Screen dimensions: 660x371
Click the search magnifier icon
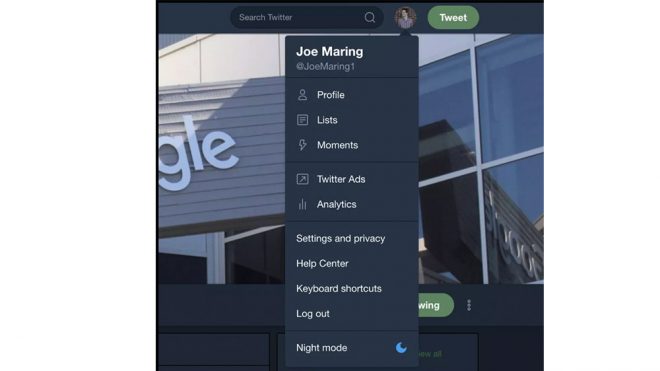(370, 17)
